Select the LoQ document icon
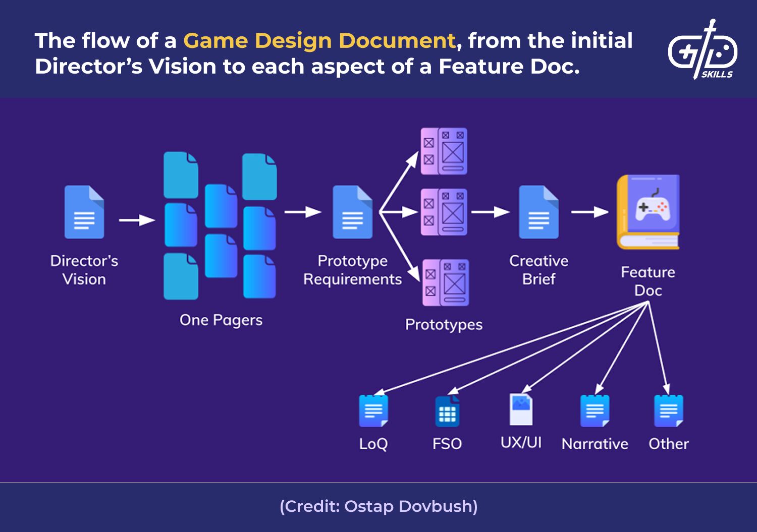The height and width of the screenshot is (532, 757). click(373, 411)
